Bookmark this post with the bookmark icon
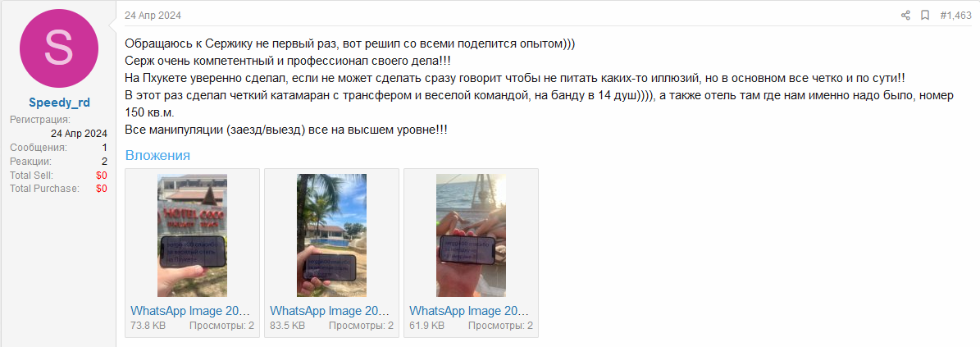This screenshot has height=347, width=980. pyautogui.click(x=925, y=16)
